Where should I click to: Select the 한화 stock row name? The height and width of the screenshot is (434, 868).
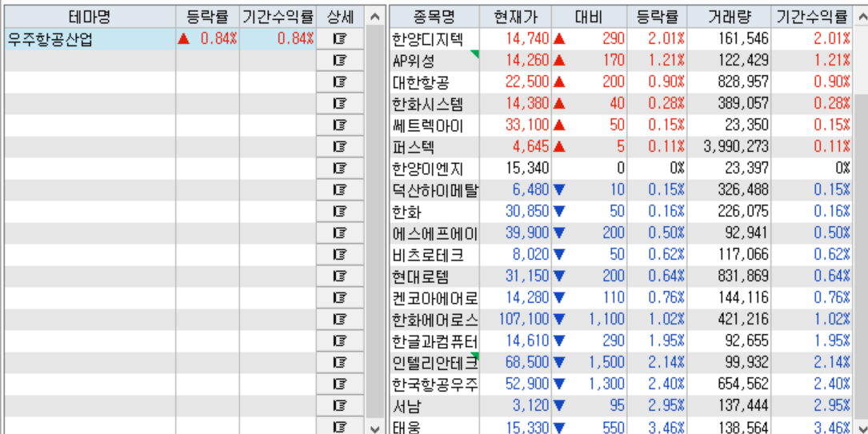(407, 211)
